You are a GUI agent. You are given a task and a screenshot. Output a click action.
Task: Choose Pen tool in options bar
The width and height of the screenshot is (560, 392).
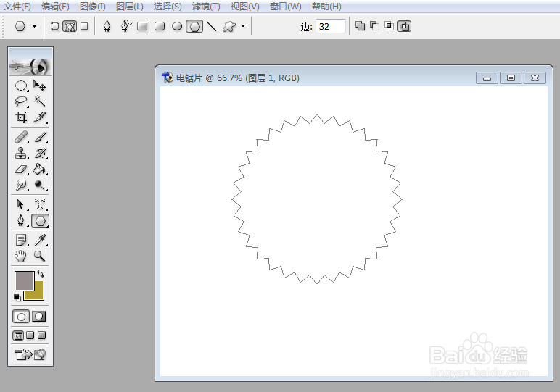[x=107, y=26]
